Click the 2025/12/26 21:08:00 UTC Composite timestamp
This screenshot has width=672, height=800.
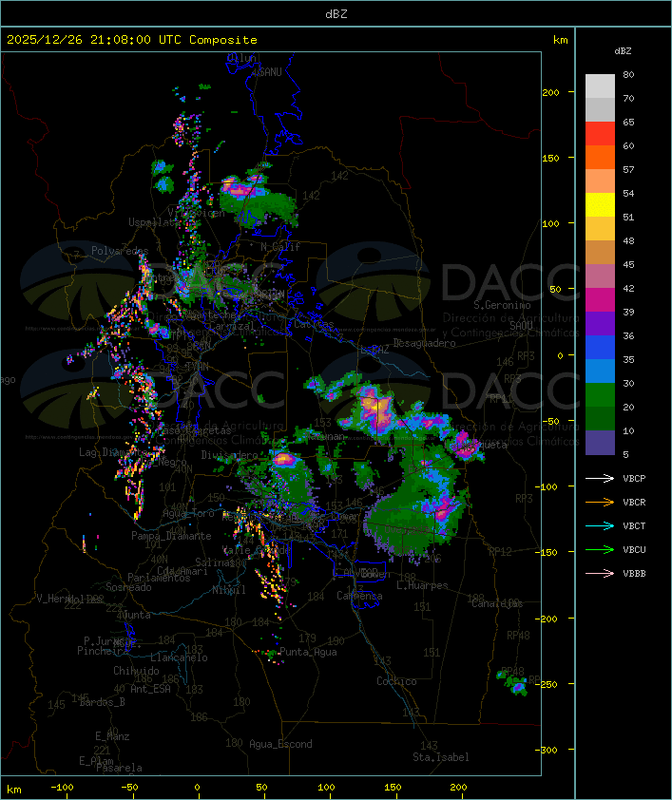pyautogui.click(x=132, y=40)
